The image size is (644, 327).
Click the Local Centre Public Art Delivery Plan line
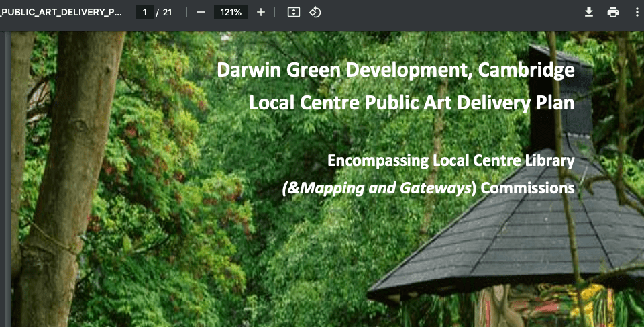(x=411, y=103)
